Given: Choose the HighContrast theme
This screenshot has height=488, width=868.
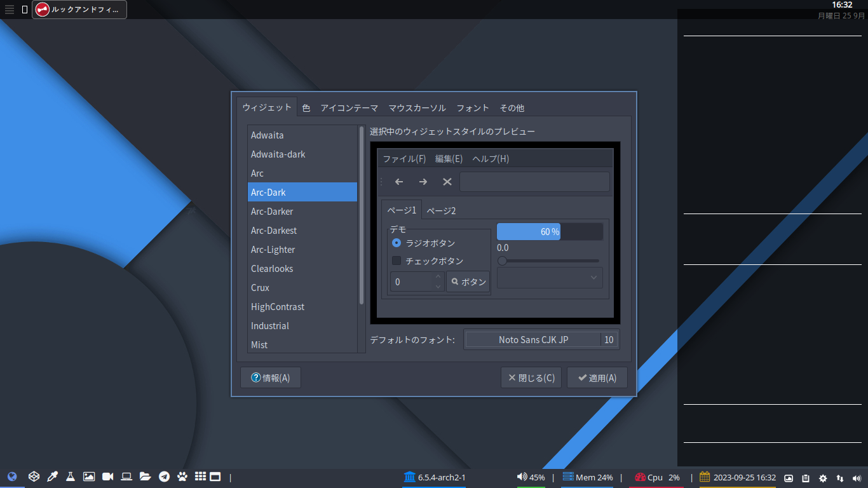Looking at the screenshot, I should (x=302, y=306).
